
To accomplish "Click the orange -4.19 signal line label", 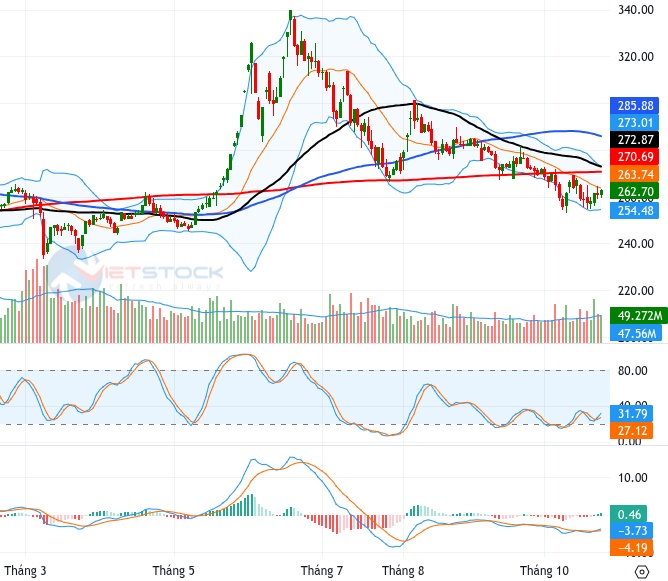I will point(631,548).
